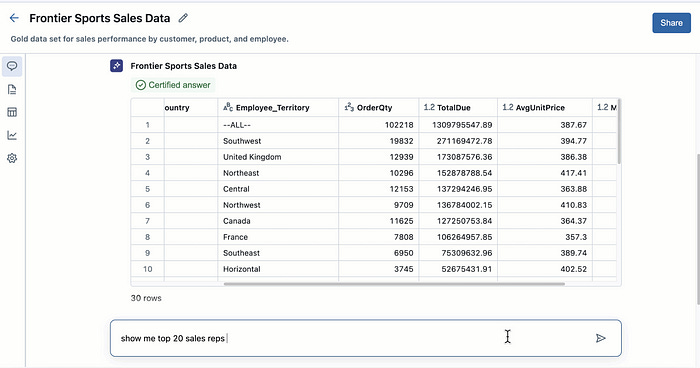Click the 'Horizontal' territory cell
Screen dimensions: 700x368
pos(278,269)
